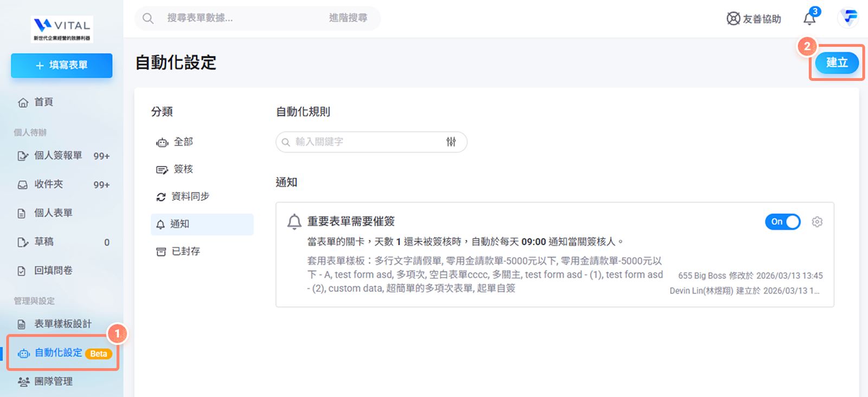Viewport: 868px width, 397px height.
Task: Click the 填寫表單 button
Action: [x=62, y=66]
